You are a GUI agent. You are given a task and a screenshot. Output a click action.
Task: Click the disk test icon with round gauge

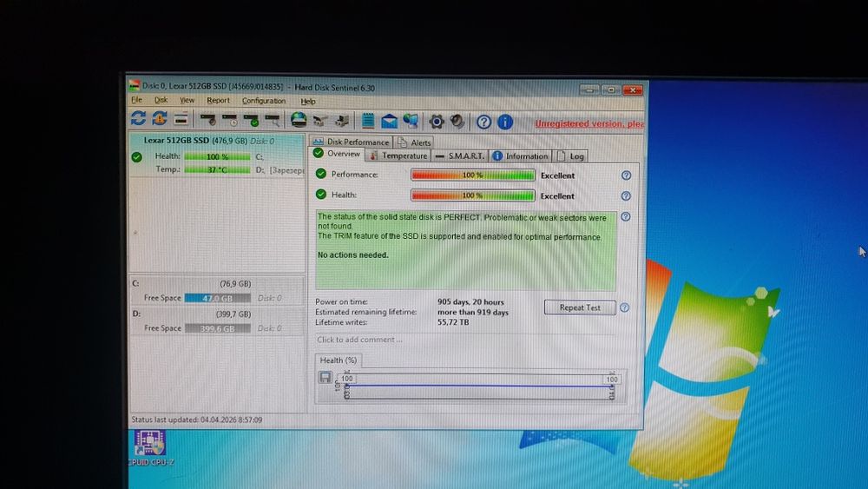pyautogui.click(x=208, y=119)
